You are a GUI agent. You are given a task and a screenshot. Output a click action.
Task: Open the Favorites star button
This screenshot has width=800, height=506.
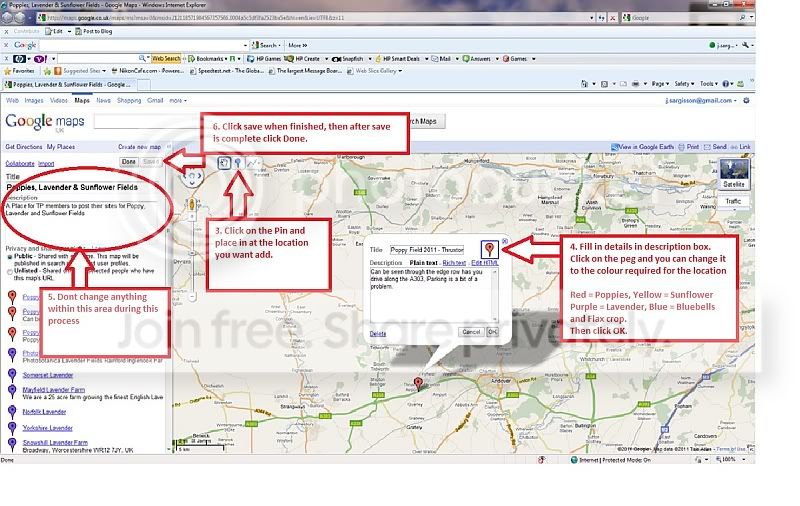(x=18, y=71)
